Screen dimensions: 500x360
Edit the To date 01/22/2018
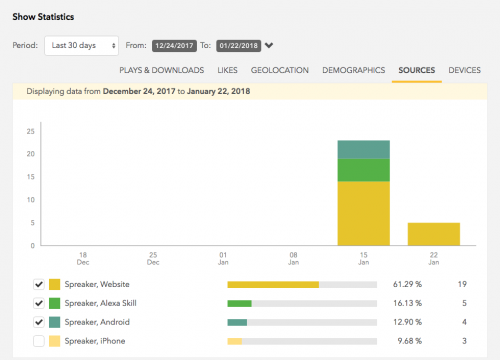[238, 46]
